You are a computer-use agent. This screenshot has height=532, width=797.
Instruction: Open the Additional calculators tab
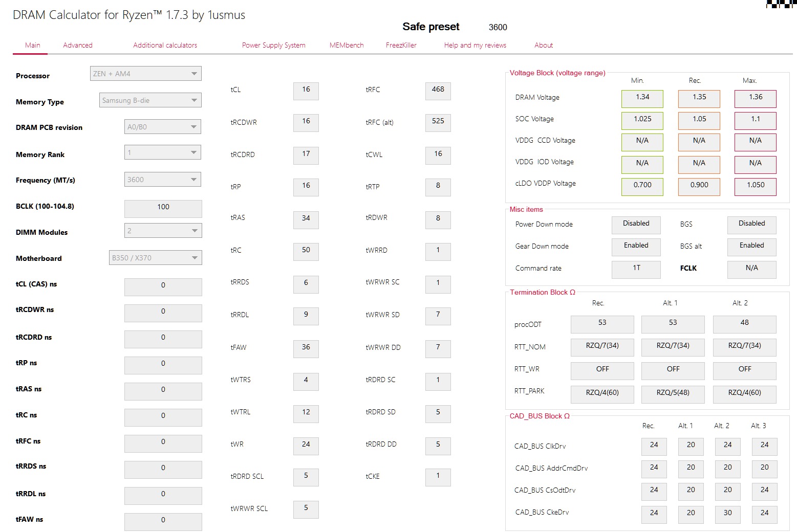click(x=165, y=45)
